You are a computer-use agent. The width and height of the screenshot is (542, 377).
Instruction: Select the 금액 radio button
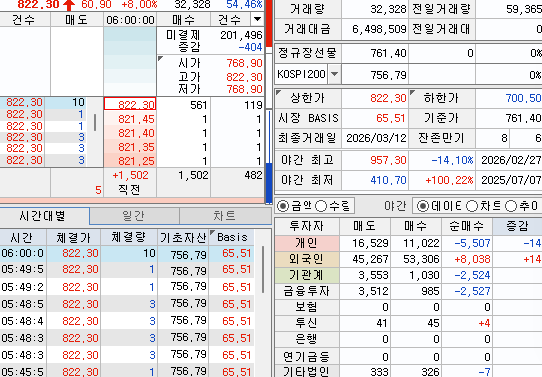point(283,206)
